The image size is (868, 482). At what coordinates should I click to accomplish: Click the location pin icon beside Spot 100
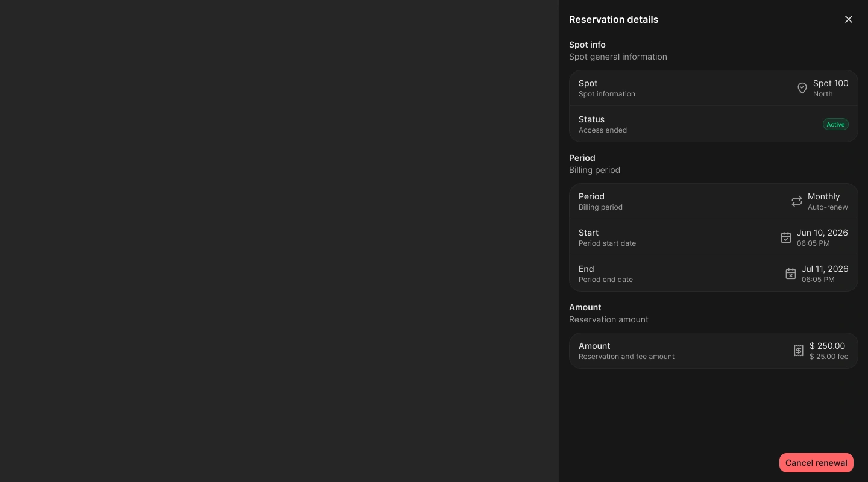click(802, 88)
